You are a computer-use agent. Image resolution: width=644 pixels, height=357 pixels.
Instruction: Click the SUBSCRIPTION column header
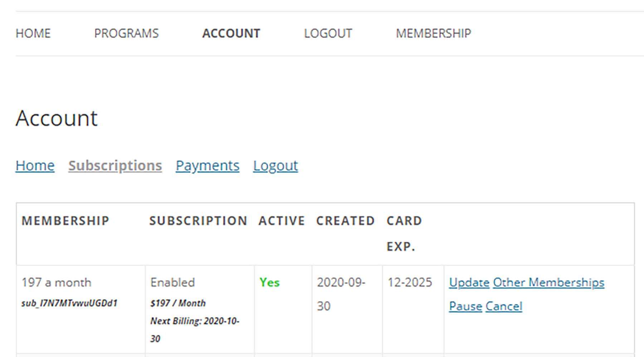click(x=198, y=221)
